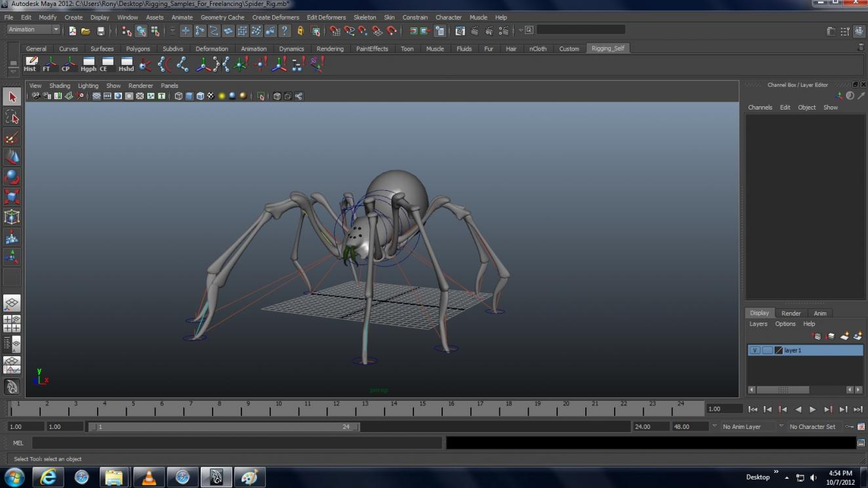This screenshot has width=868, height=488.
Task: Pick the Rotate tool in the toolbox
Action: (x=12, y=177)
